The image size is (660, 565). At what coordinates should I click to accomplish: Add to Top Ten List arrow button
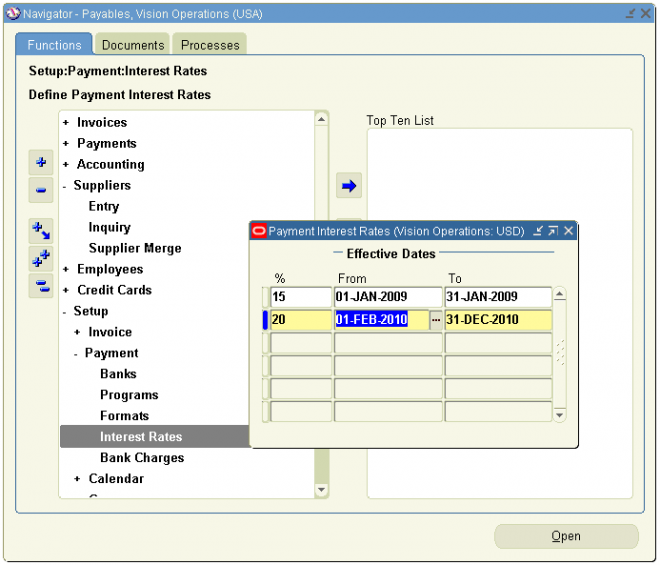[x=349, y=186]
